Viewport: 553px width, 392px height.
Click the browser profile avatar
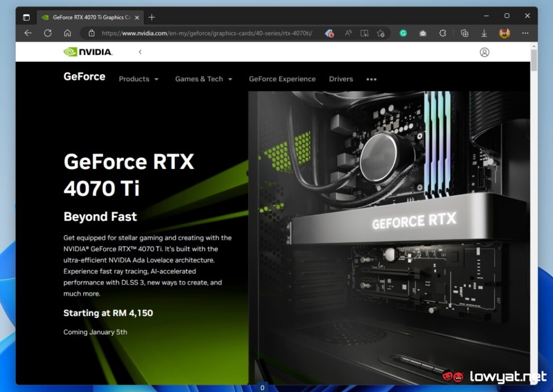point(504,33)
